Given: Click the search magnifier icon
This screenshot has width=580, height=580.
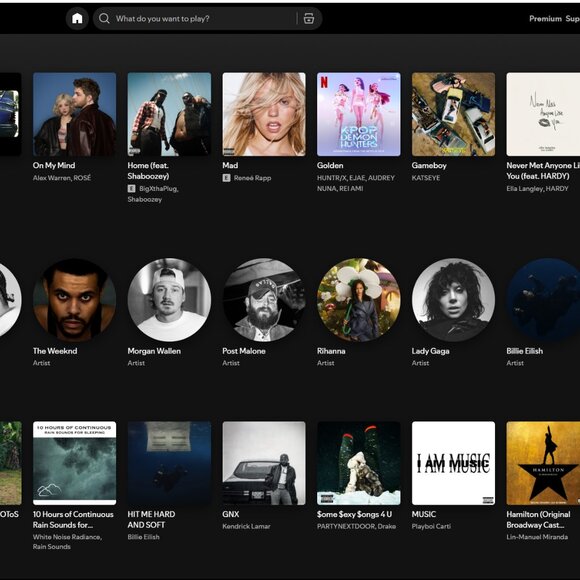Looking at the screenshot, I should pyautogui.click(x=104, y=18).
